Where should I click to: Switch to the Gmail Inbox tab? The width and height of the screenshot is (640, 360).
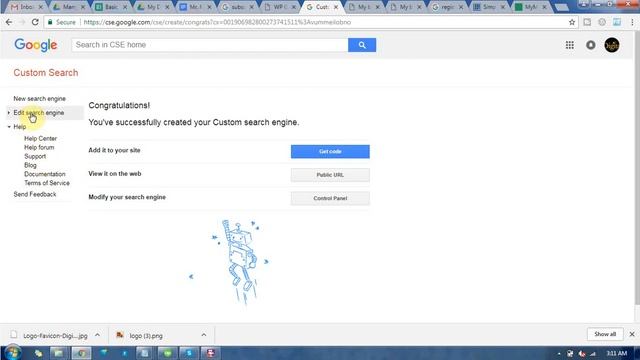tap(25, 7)
